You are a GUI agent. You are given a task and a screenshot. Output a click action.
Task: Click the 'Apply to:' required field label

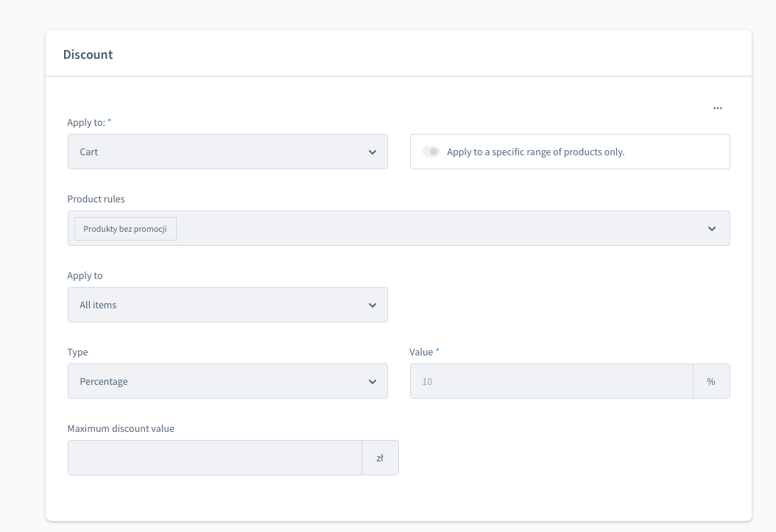point(86,123)
